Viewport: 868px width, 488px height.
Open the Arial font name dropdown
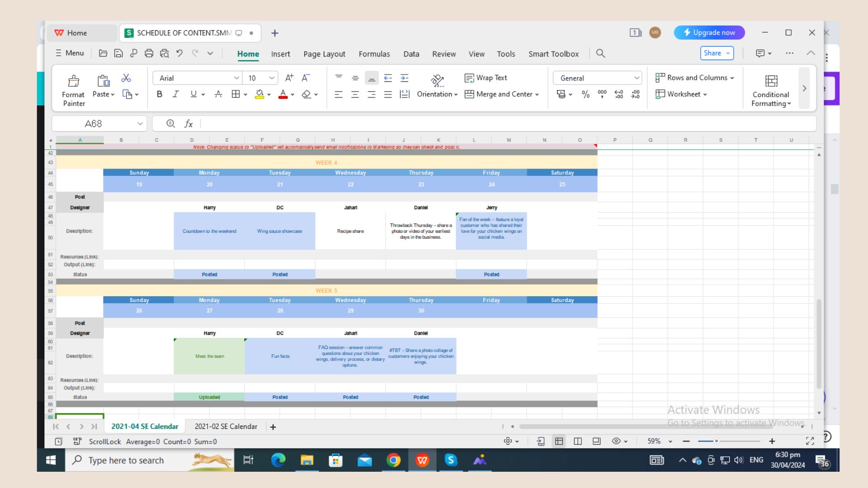tap(236, 78)
